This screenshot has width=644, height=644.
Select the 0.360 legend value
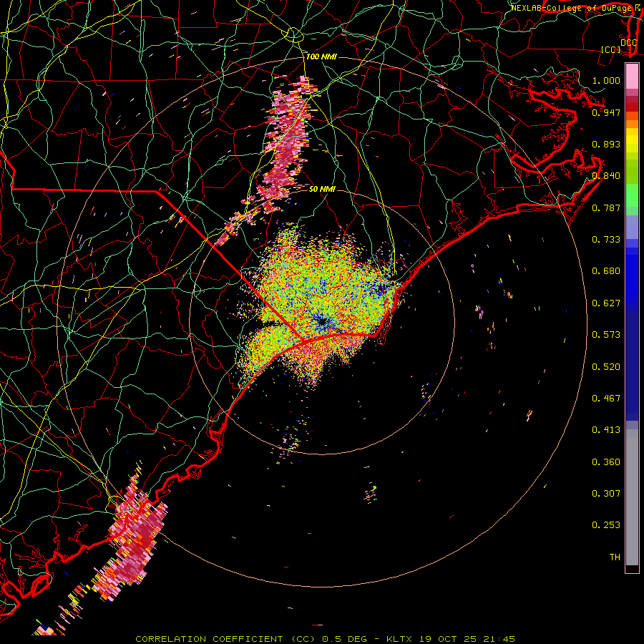(x=606, y=462)
